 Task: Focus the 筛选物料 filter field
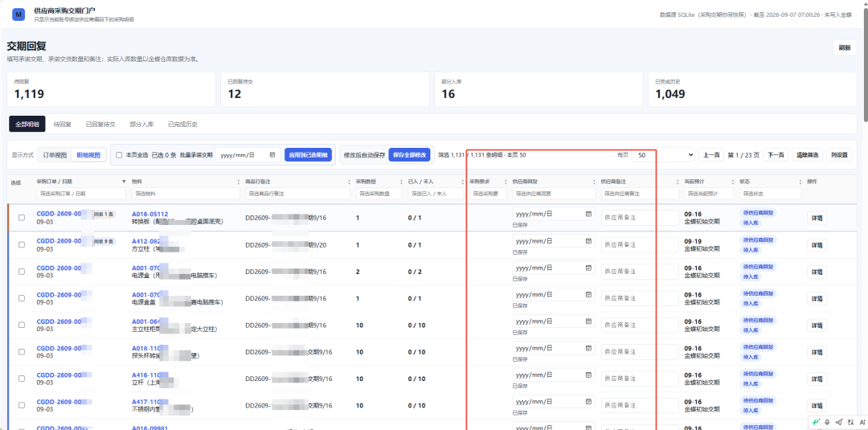[186, 194]
